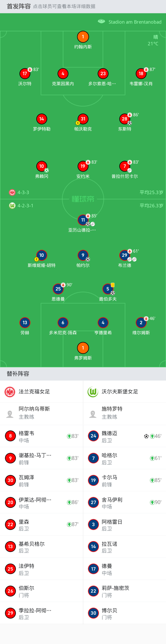Screen dimensions: 166x644
Task: Open captain 帕沃勒克 number 31 badge
Action: [83, 119]
